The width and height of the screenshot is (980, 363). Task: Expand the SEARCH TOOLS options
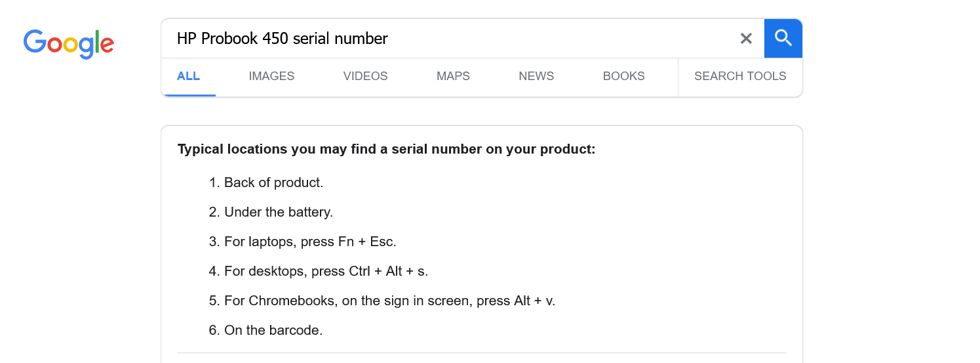[740, 76]
